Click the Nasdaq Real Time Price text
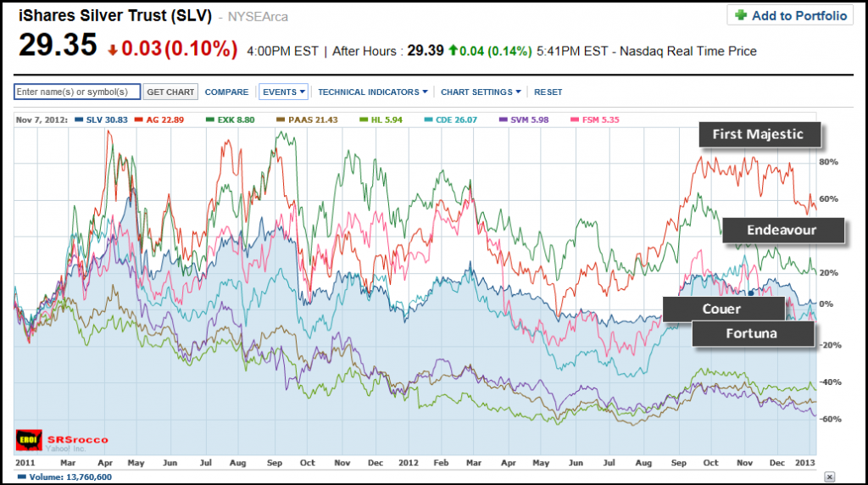The height and width of the screenshot is (485, 868). pos(688,51)
